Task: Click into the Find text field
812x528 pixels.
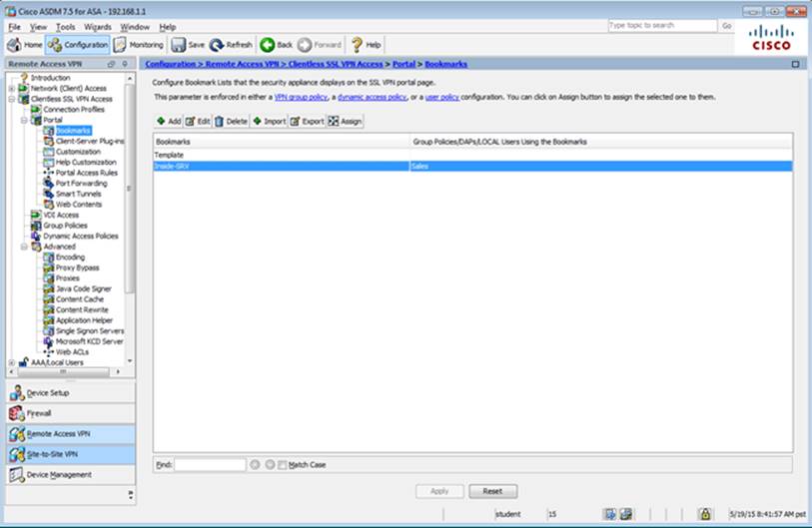Action: pos(210,465)
